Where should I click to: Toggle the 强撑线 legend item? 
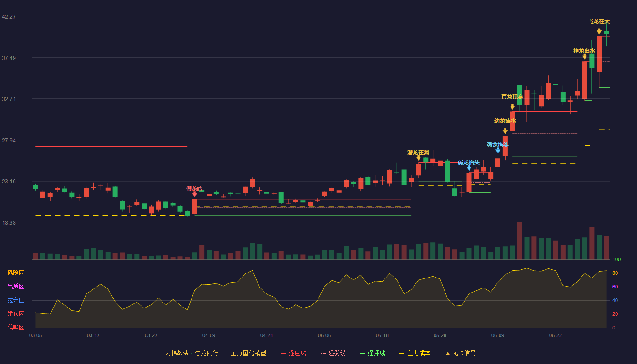point(373,353)
